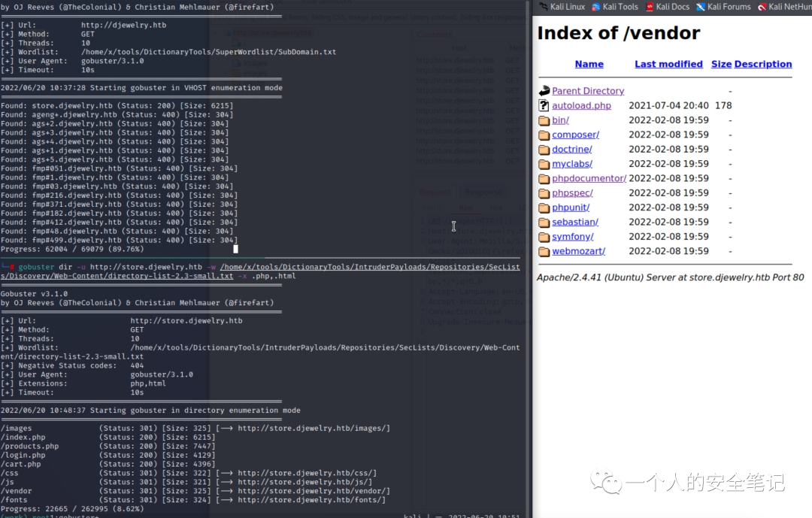Sort listing by Last modified column

pos(668,65)
